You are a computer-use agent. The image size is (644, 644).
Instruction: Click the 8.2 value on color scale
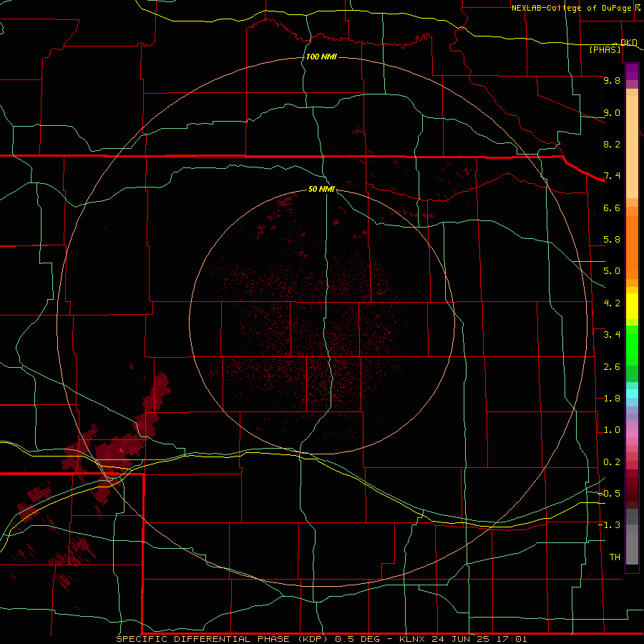[x=612, y=144]
